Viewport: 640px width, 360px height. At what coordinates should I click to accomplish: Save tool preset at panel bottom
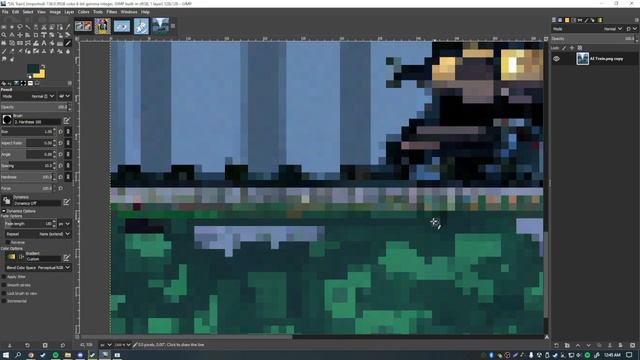[x=9, y=345]
